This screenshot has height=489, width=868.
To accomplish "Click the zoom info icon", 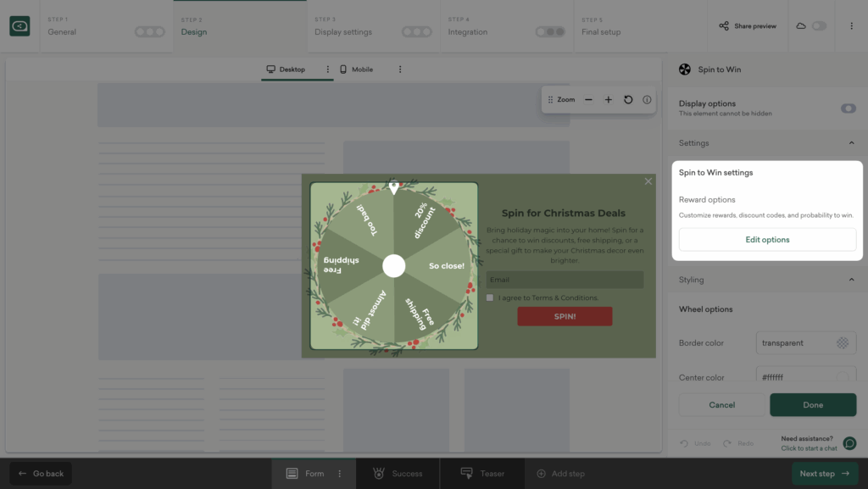I will pyautogui.click(x=648, y=99).
